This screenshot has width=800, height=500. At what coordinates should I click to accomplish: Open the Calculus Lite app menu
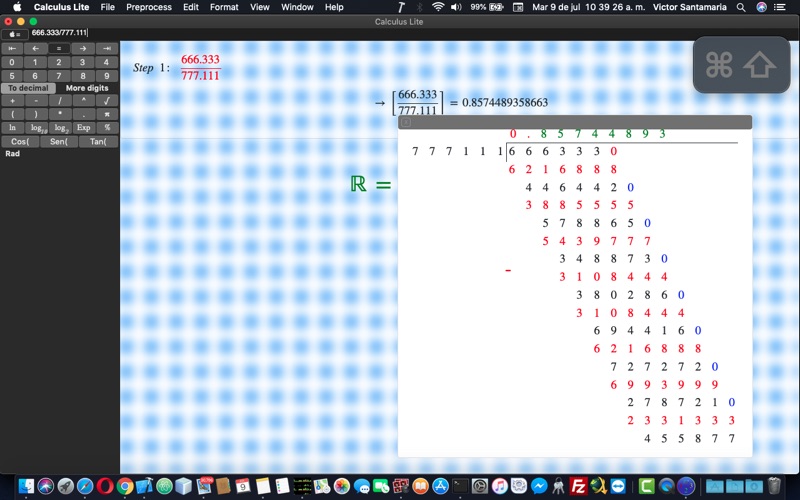point(61,7)
